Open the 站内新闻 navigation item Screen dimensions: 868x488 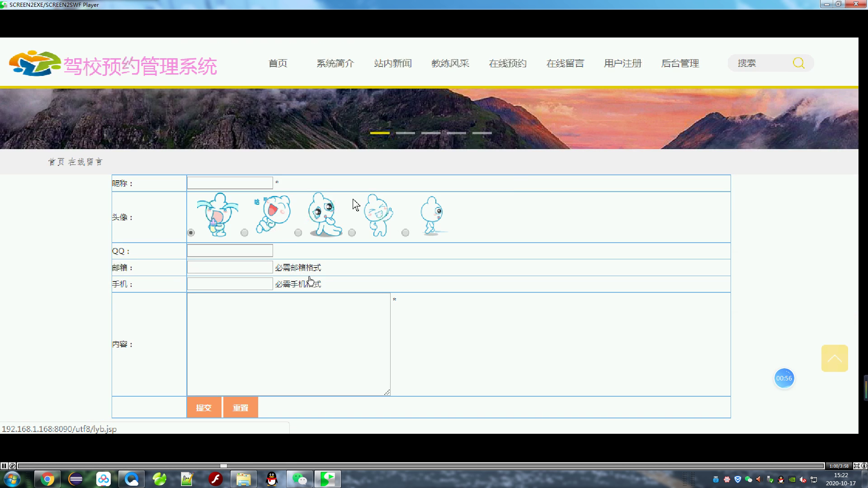coord(392,63)
